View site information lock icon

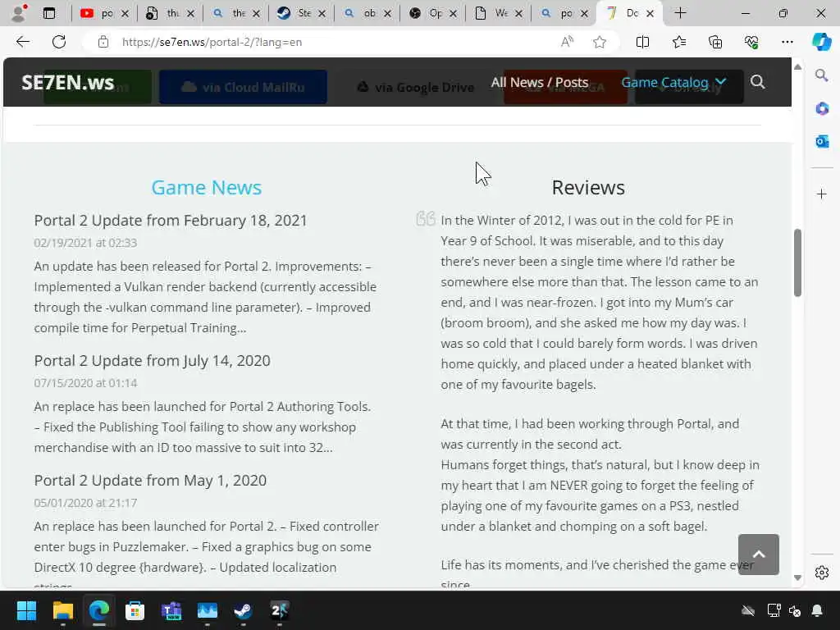tap(103, 42)
